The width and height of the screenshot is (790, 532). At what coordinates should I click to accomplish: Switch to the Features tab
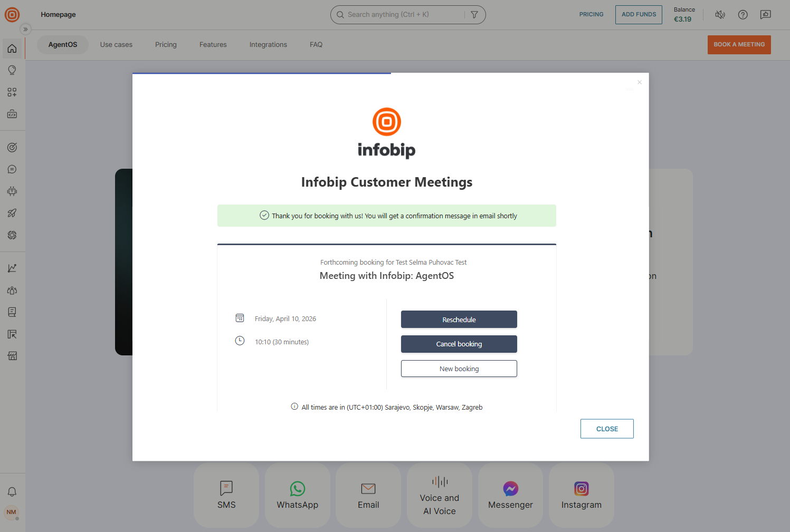[213, 44]
